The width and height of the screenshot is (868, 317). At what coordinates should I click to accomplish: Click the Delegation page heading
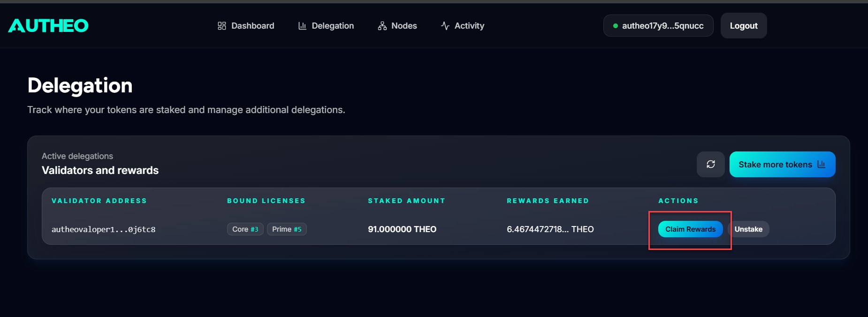coord(80,86)
